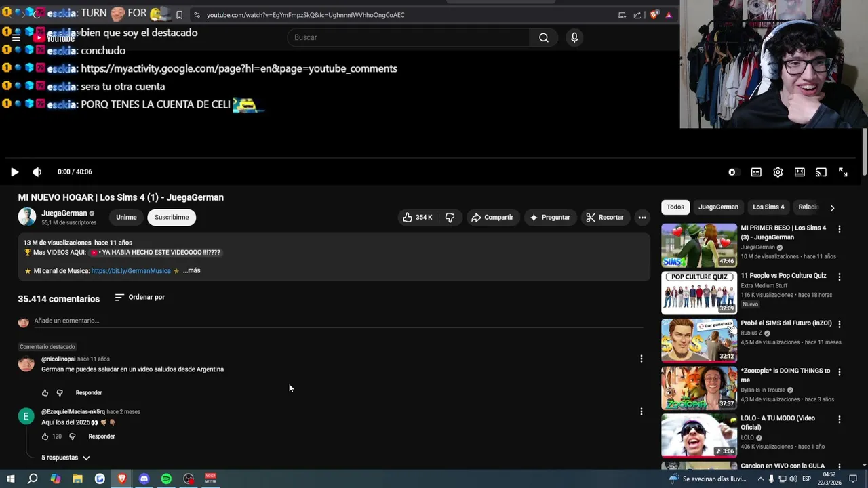Play the video with the play button

point(14,172)
